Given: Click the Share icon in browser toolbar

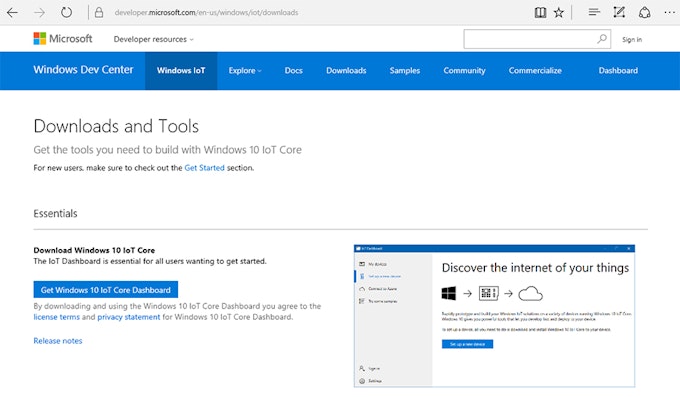Looking at the screenshot, I should point(645,13).
